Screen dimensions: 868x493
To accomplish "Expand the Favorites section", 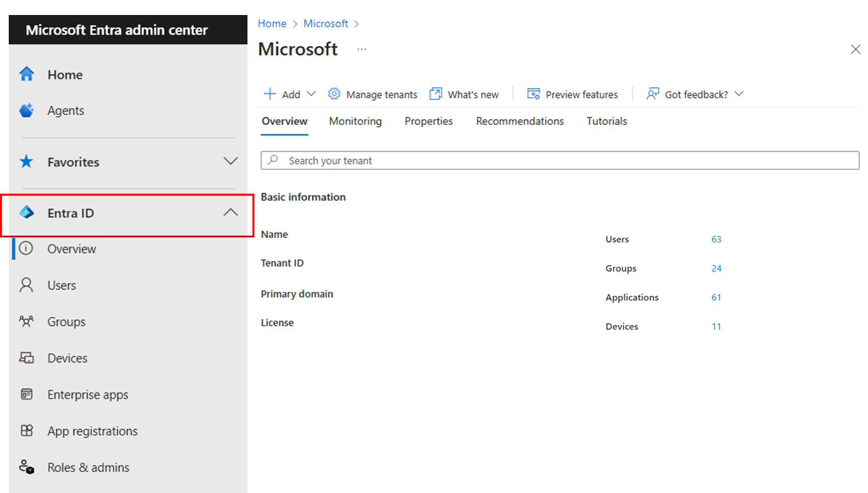I will [231, 161].
